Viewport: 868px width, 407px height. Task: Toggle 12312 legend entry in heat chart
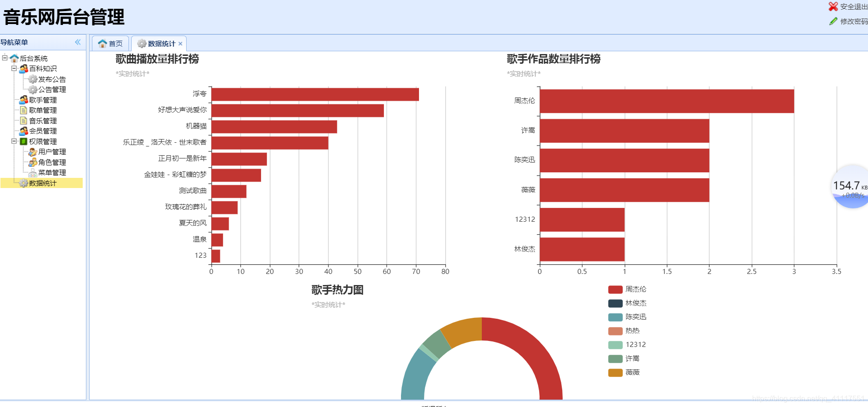tap(627, 345)
